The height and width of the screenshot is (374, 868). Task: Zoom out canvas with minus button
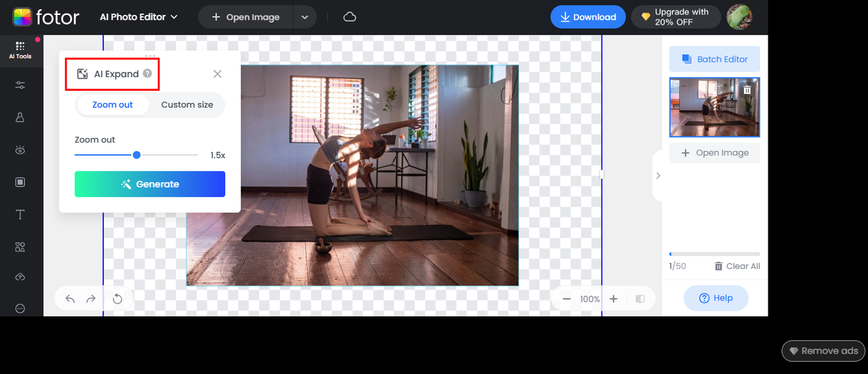[566, 299]
